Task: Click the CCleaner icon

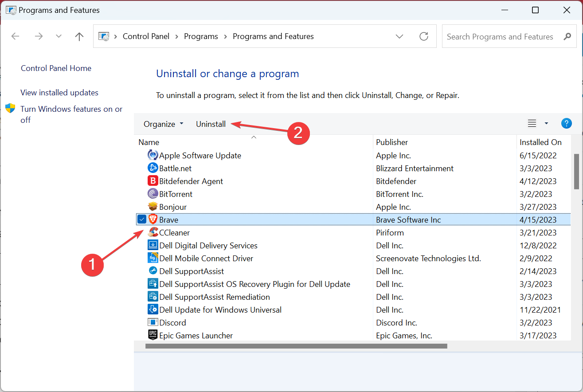Action: pos(153,232)
